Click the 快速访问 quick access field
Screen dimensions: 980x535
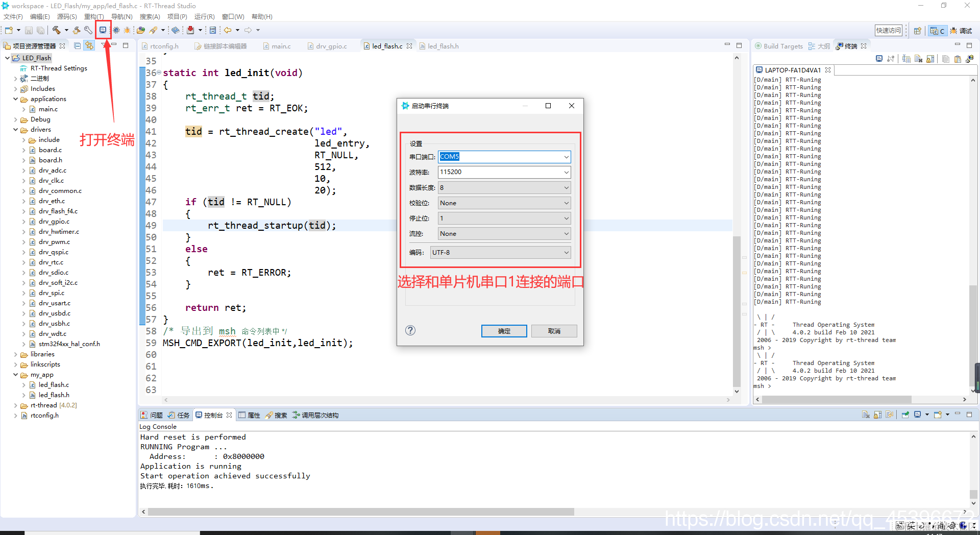click(889, 31)
